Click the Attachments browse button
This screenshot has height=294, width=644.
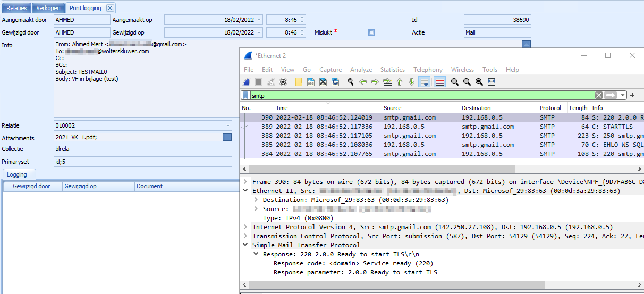coord(227,137)
